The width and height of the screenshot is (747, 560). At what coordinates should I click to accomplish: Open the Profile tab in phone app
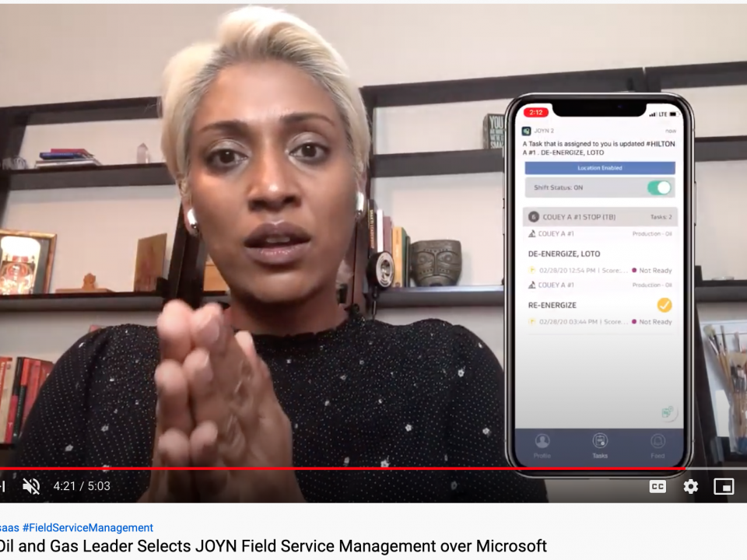(542, 446)
